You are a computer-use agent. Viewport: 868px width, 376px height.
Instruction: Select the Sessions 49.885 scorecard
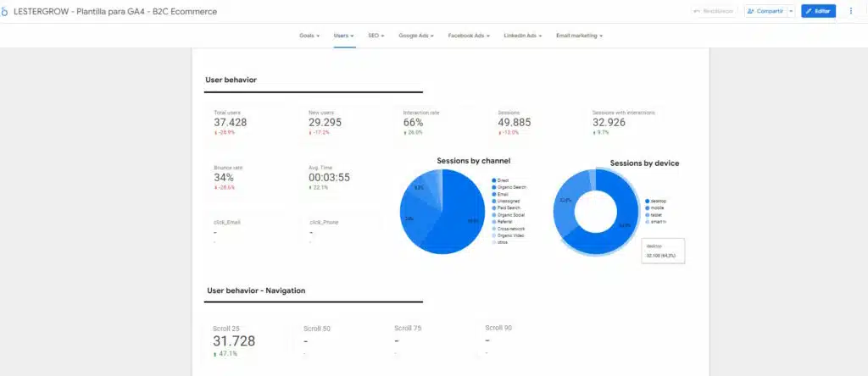(527, 123)
